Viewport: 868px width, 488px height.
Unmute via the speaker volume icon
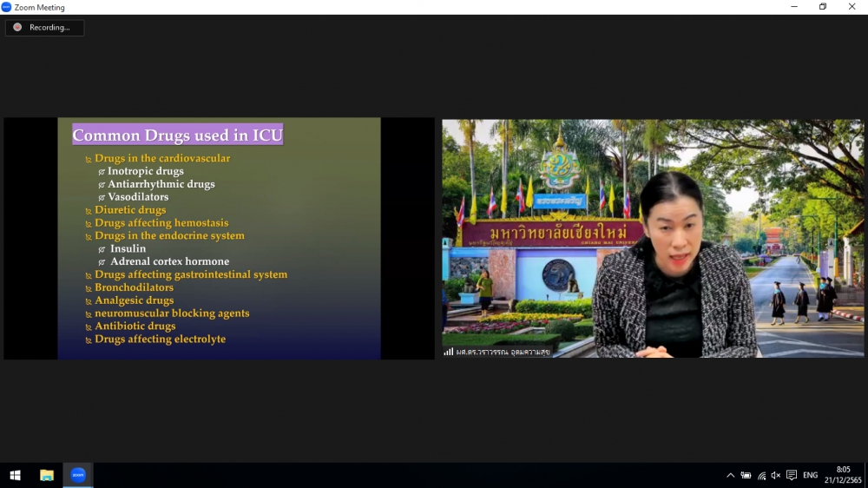coord(776,475)
